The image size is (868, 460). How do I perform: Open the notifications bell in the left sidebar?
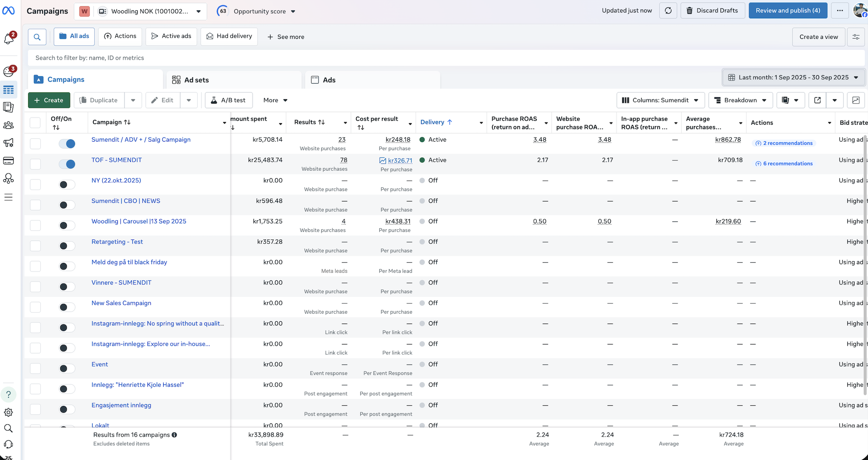pyautogui.click(x=9, y=39)
